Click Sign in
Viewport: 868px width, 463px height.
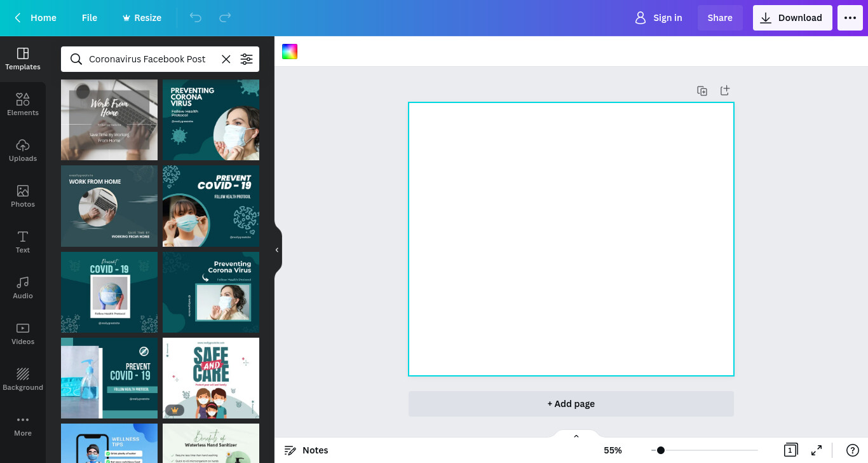click(x=658, y=18)
